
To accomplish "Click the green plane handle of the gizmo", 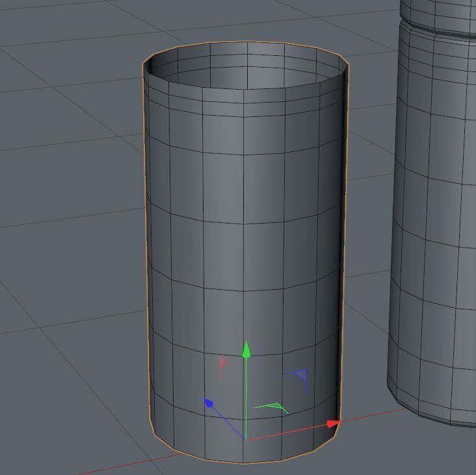I will click(272, 407).
